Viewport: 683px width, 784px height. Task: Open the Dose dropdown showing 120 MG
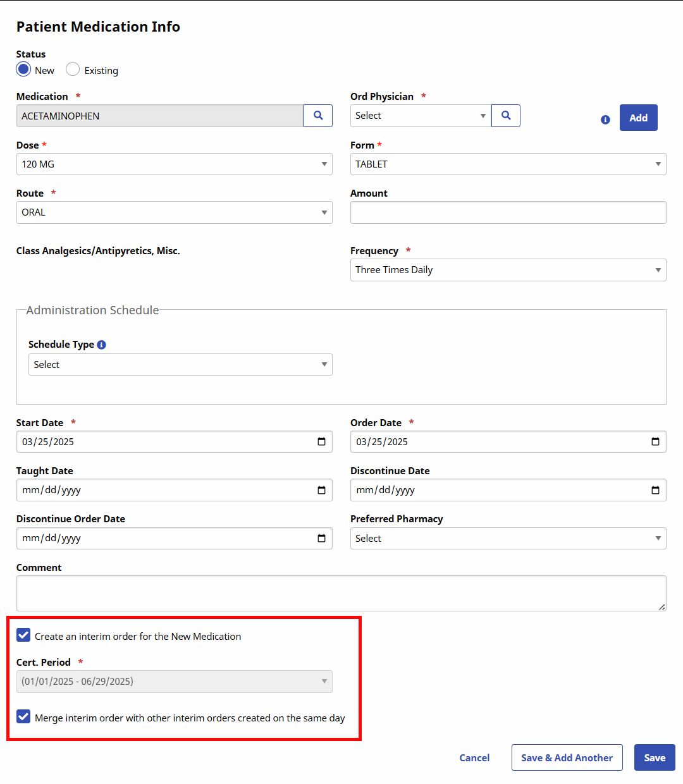[x=174, y=164]
